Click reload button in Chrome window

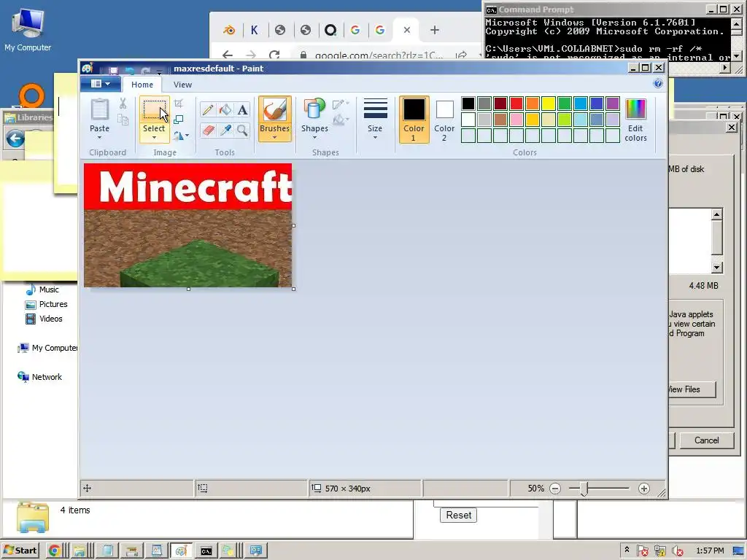coord(274,55)
